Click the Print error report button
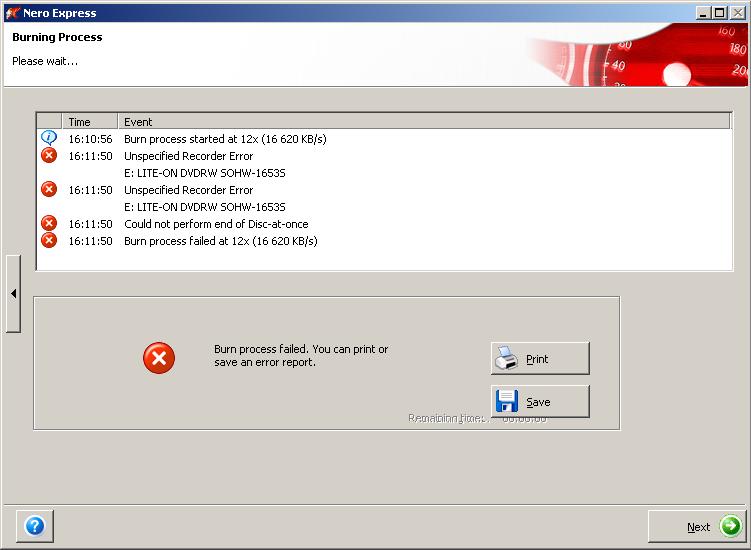 [540, 358]
